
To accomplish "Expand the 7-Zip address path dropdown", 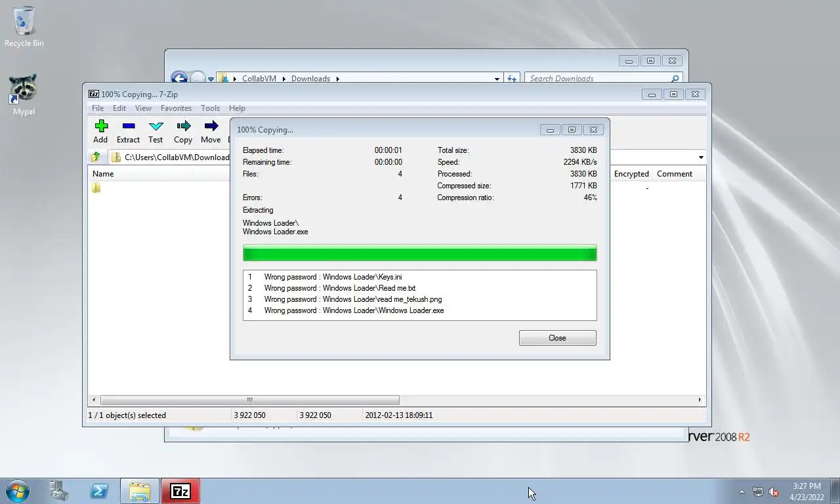I will pos(700,157).
